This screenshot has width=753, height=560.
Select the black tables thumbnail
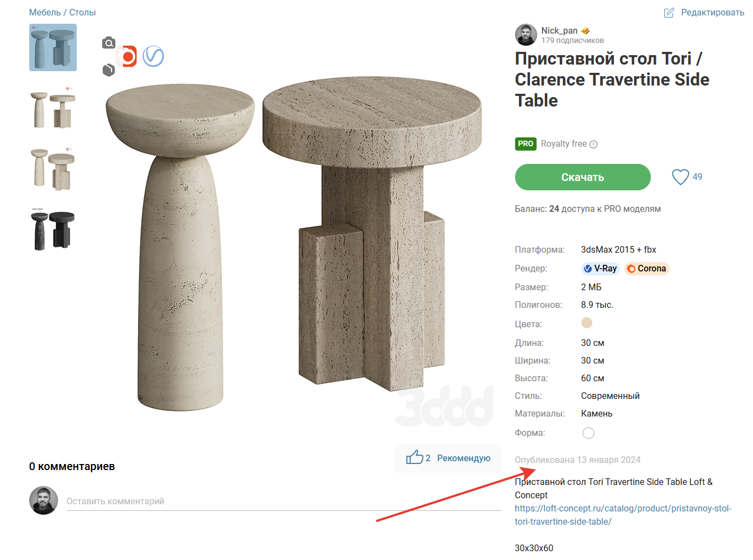[x=53, y=230]
